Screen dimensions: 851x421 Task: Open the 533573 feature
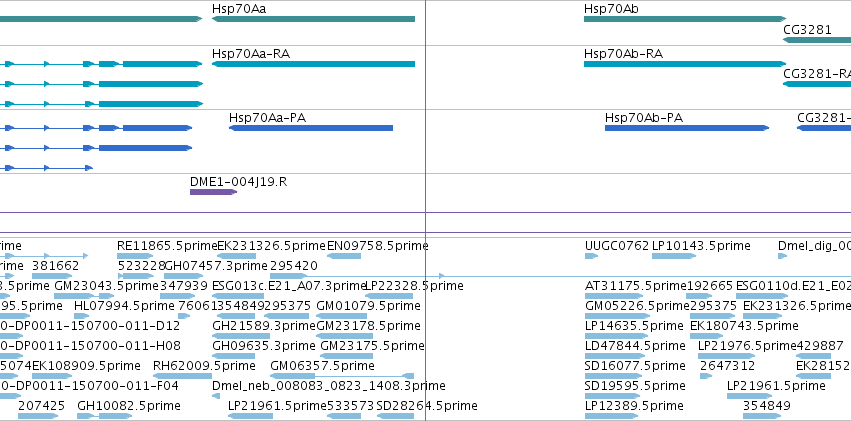pos(344,417)
